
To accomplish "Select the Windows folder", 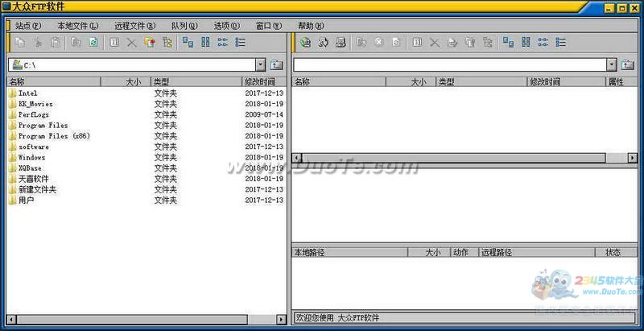I will pyautogui.click(x=27, y=157).
